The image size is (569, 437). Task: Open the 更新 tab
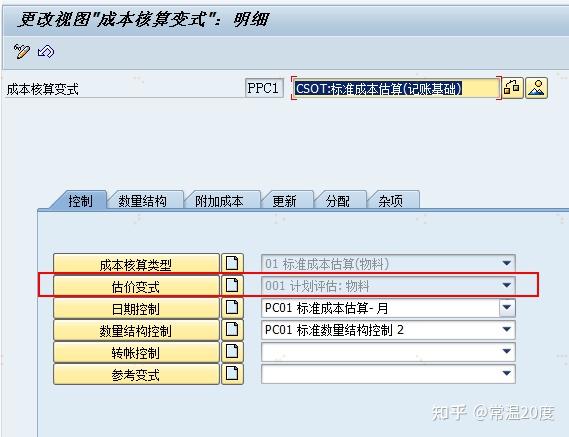pos(284,201)
